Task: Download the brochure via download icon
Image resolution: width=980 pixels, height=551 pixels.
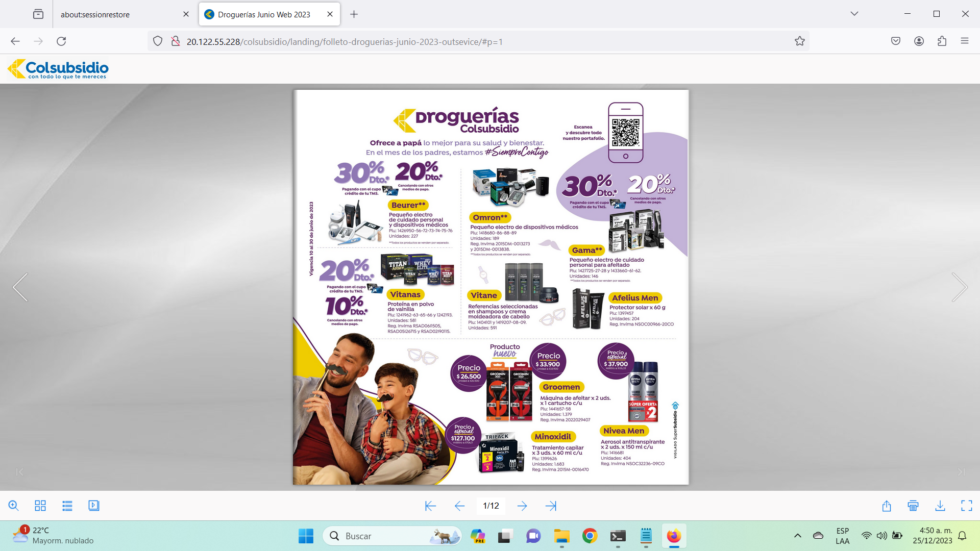Action: (x=940, y=506)
